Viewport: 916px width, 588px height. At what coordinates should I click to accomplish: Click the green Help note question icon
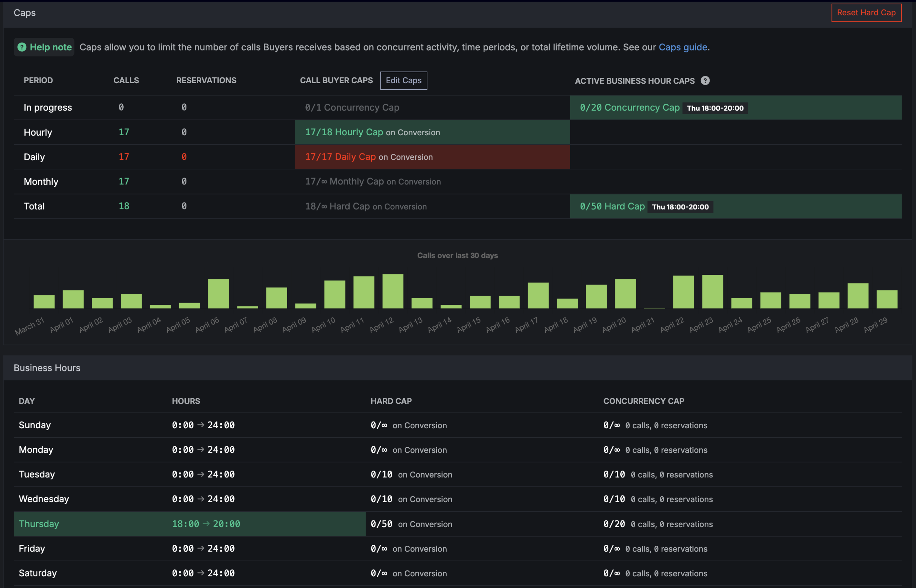[x=22, y=47]
